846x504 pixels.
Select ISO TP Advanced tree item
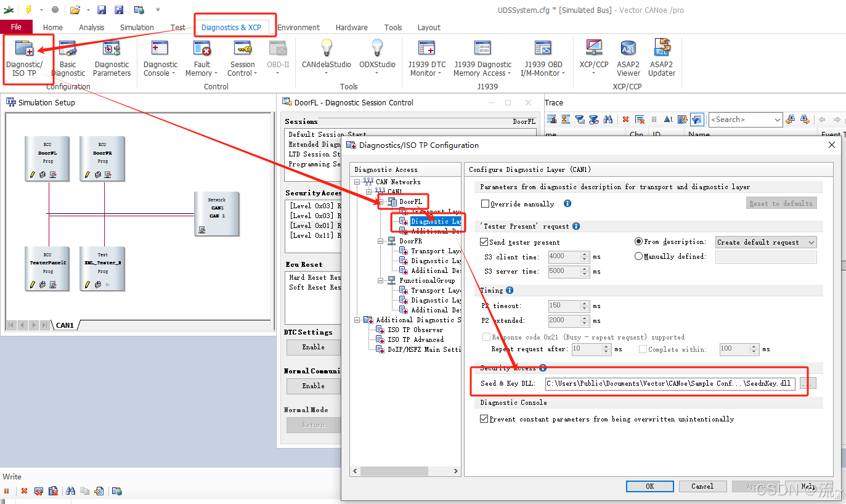coord(415,339)
